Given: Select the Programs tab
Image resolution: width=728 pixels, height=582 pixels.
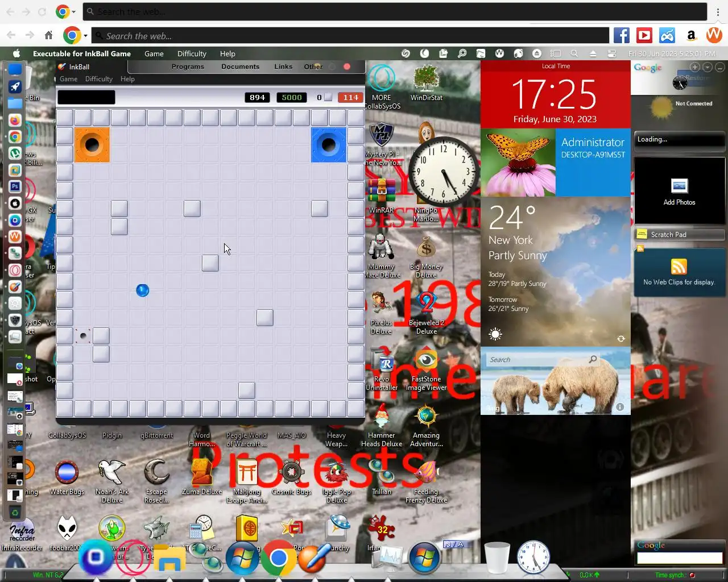Looking at the screenshot, I should point(188,66).
